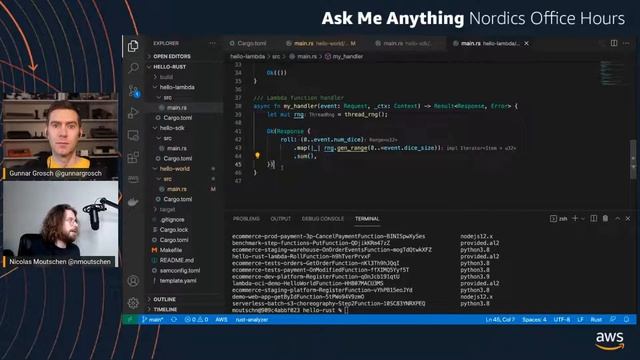Image resolution: width=640 pixels, height=360 pixels.
Task: Expand the build folder
Action: click(166, 77)
